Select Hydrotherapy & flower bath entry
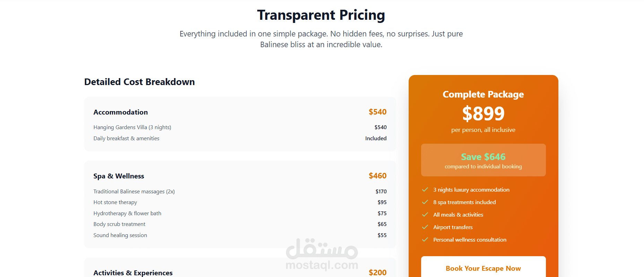This screenshot has height=277, width=644. 240,213
